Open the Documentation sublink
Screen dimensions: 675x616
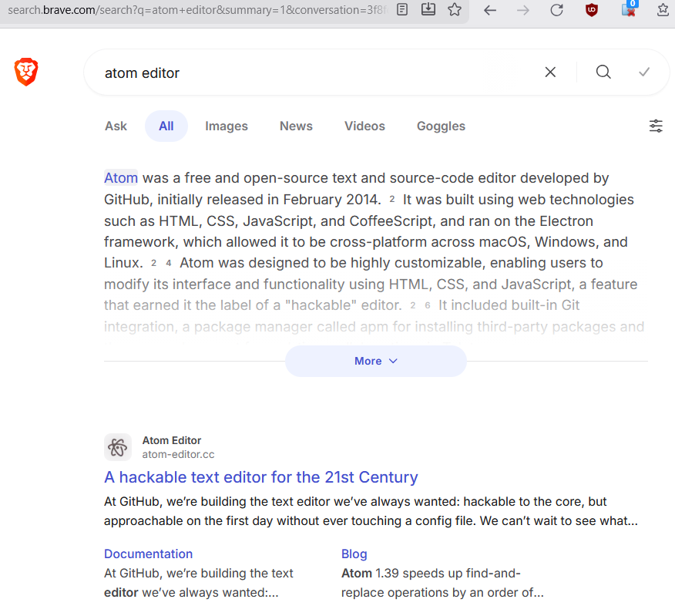[x=148, y=554]
